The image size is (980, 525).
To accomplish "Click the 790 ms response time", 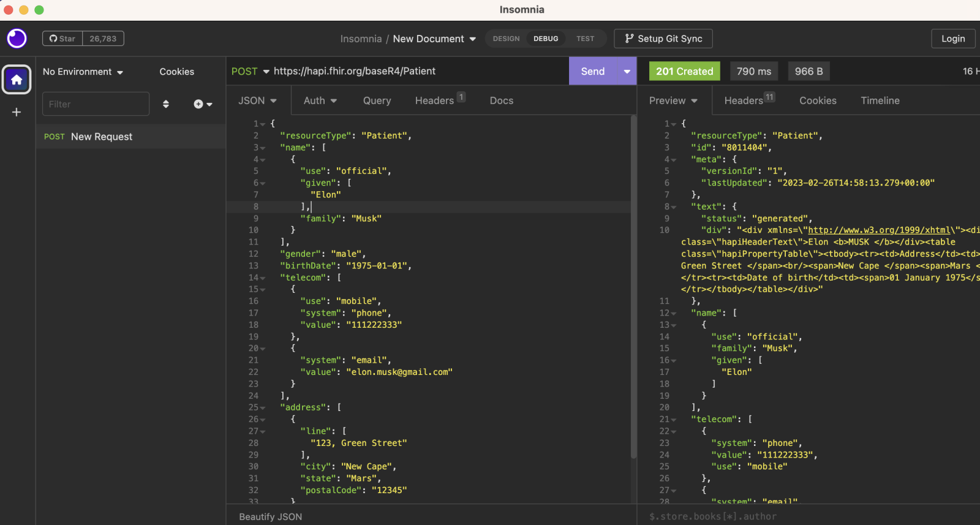I will [x=754, y=71].
